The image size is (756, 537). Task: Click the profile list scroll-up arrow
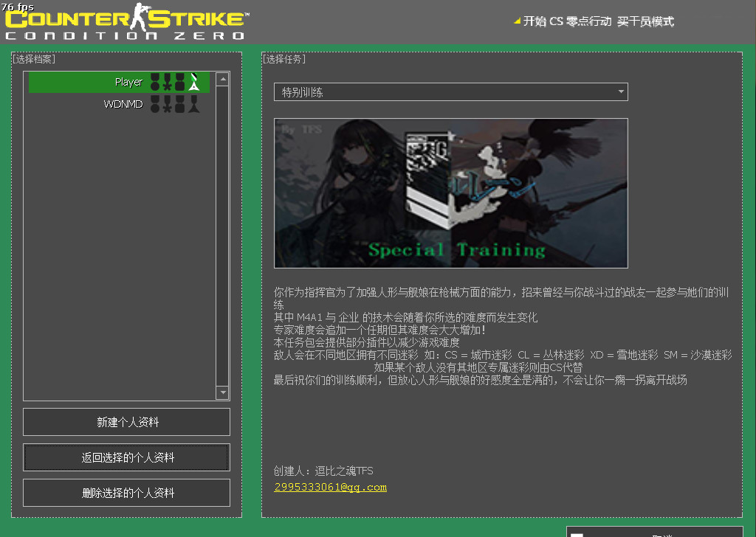[x=222, y=79]
